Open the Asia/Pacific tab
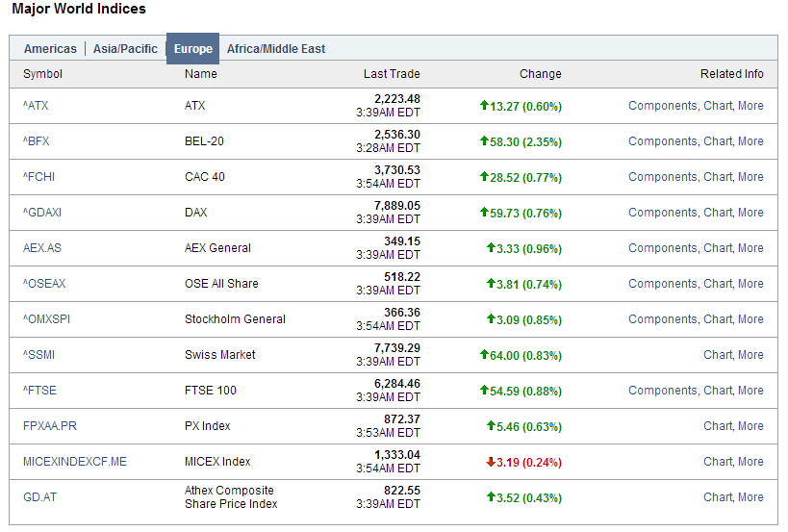This screenshot has height=532, width=788. pyautogui.click(x=125, y=49)
